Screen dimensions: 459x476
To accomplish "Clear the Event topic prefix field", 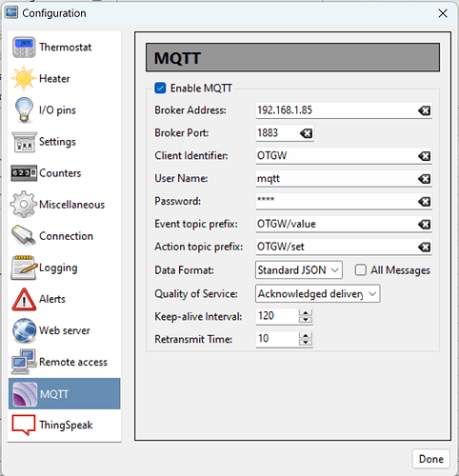I will [424, 225].
